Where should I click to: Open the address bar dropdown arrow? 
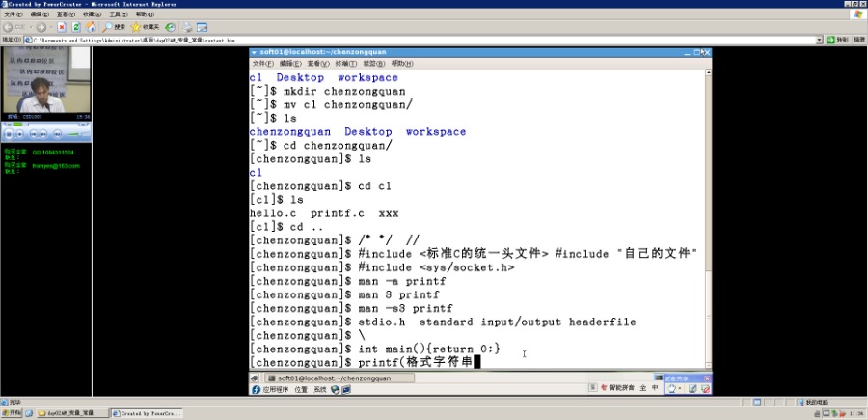819,40
